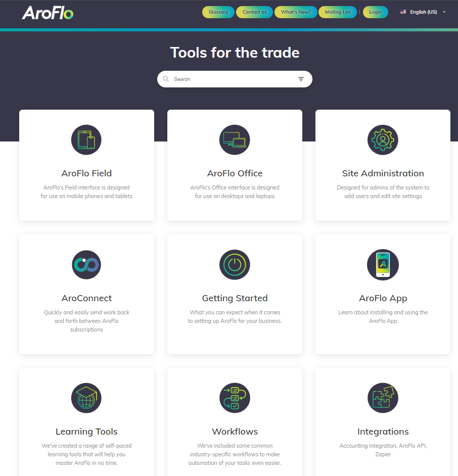This screenshot has height=476, width=458.
Task: Click the Getting Started description text
Action: (x=235, y=317)
